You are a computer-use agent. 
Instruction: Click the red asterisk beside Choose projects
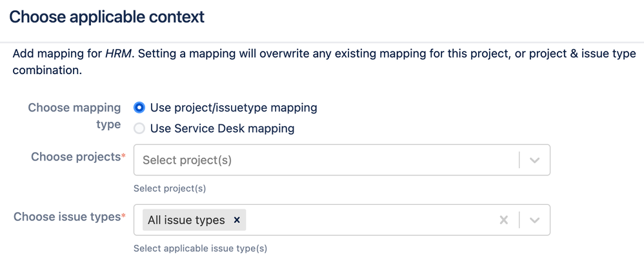[x=123, y=156]
